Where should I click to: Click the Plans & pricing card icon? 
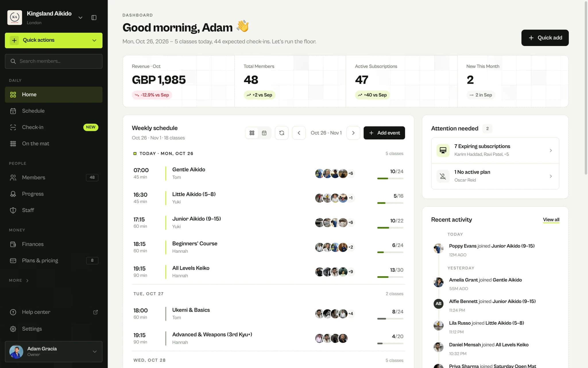[13, 261]
